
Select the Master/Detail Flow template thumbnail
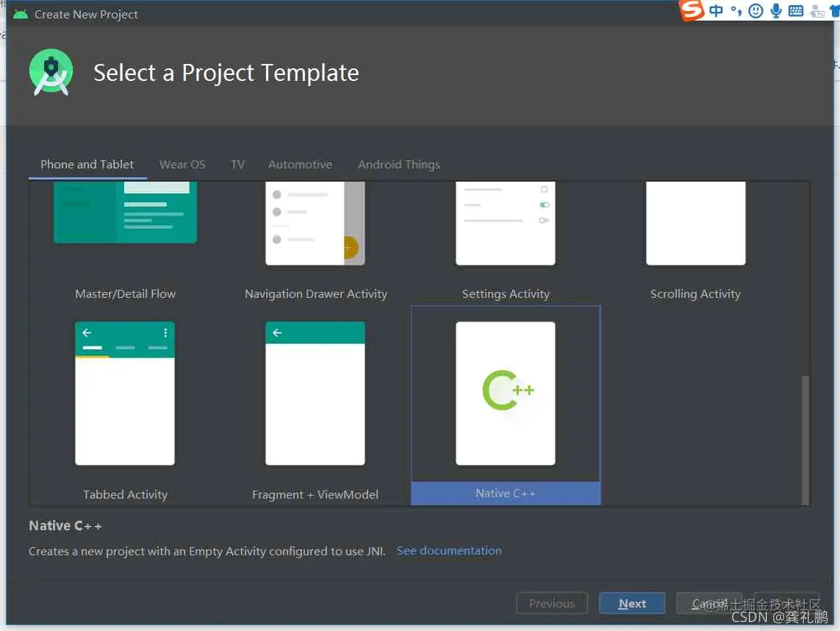pos(126,213)
